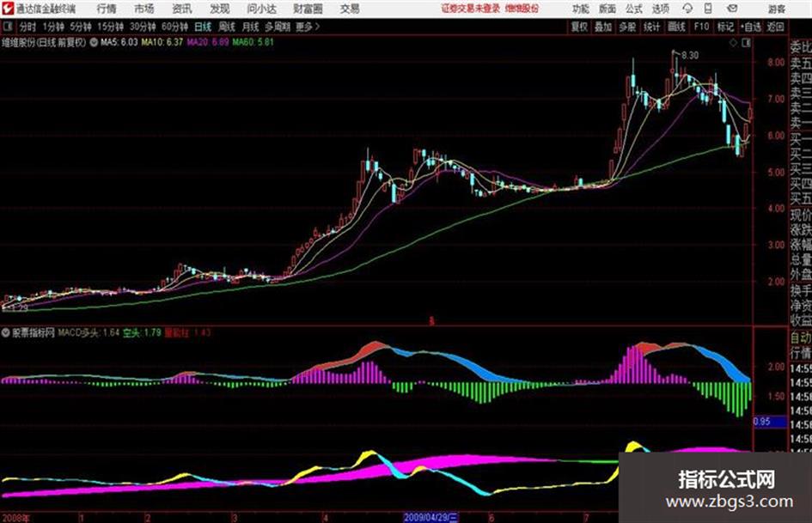The width and height of the screenshot is (812, 523).
Task: Switch to 分时 chart period
Action: coord(28,27)
